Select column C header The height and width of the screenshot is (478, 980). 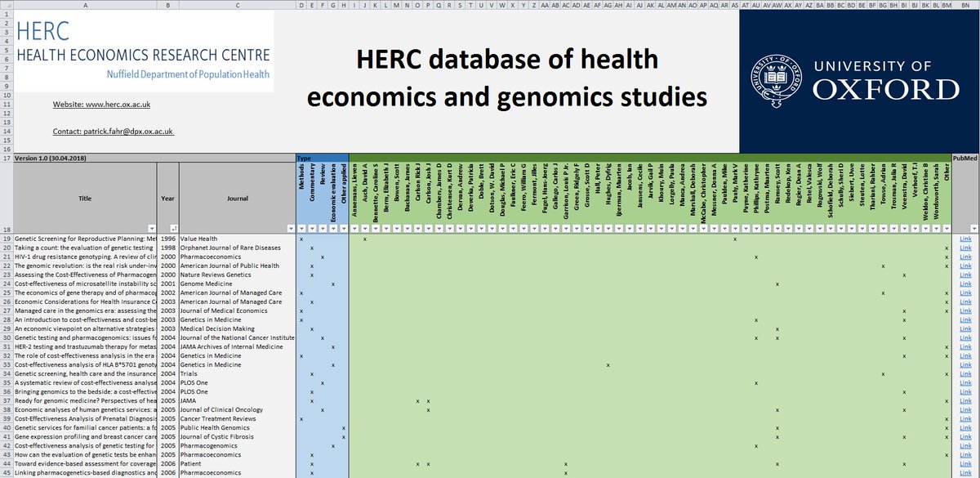tap(237, 5)
